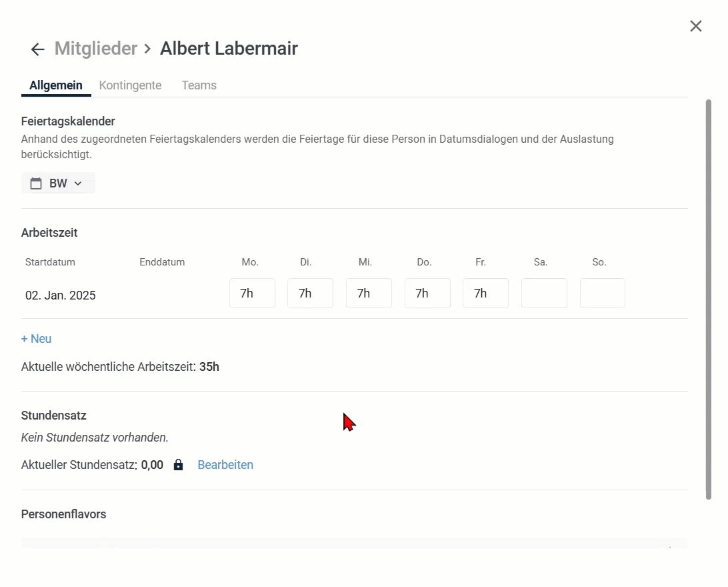The image size is (728, 587).
Task: Close the dialog with the X icon
Action: pos(695,26)
